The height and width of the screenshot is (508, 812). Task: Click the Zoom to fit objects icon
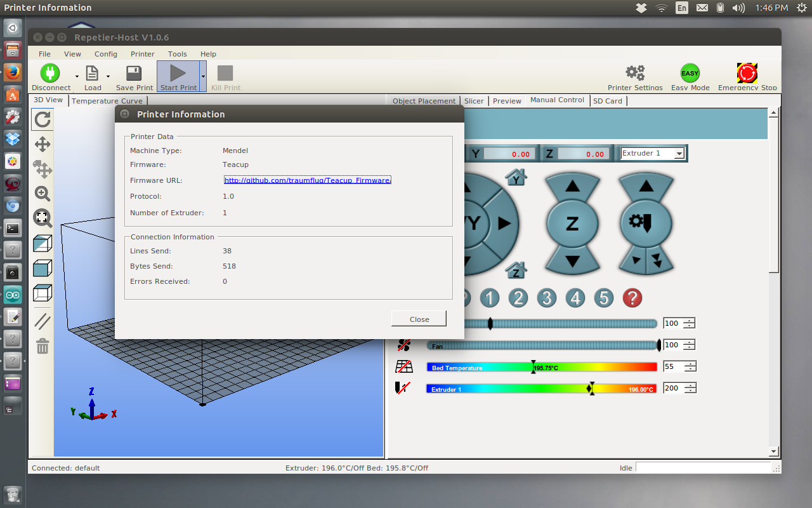point(43,218)
